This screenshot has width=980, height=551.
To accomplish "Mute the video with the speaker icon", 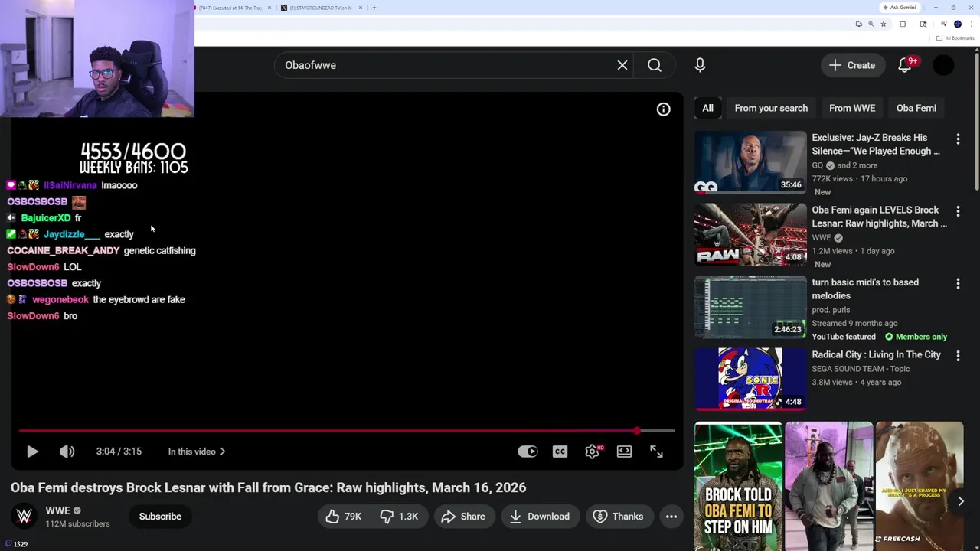I will point(67,452).
